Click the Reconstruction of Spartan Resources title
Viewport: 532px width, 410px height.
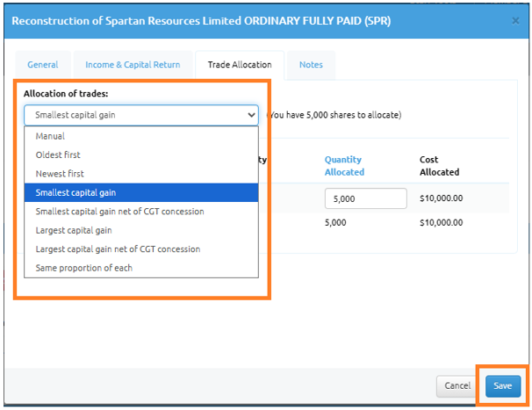click(201, 19)
